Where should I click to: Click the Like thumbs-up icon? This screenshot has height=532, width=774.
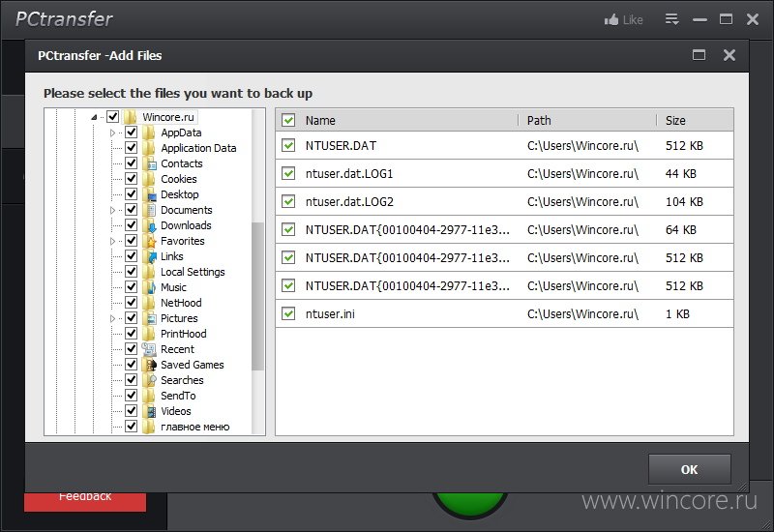[611, 19]
